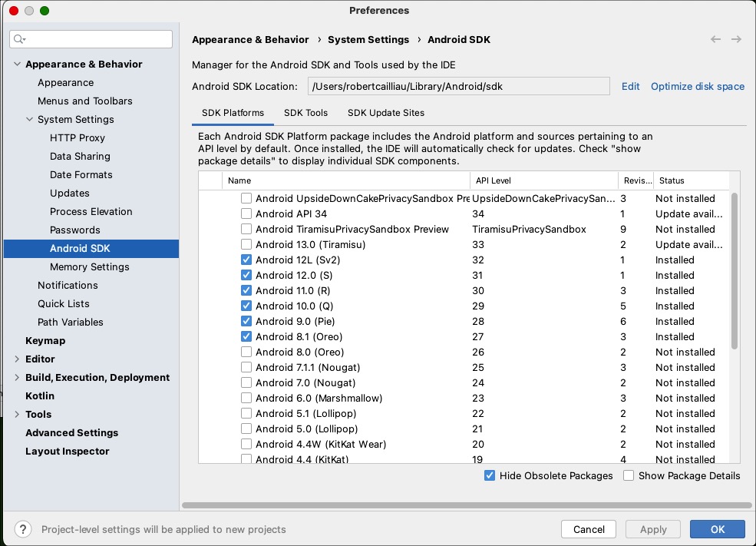Check Android 4.4W (KitKat Wear) platform
Screen dimensions: 756x546
(246, 444)
